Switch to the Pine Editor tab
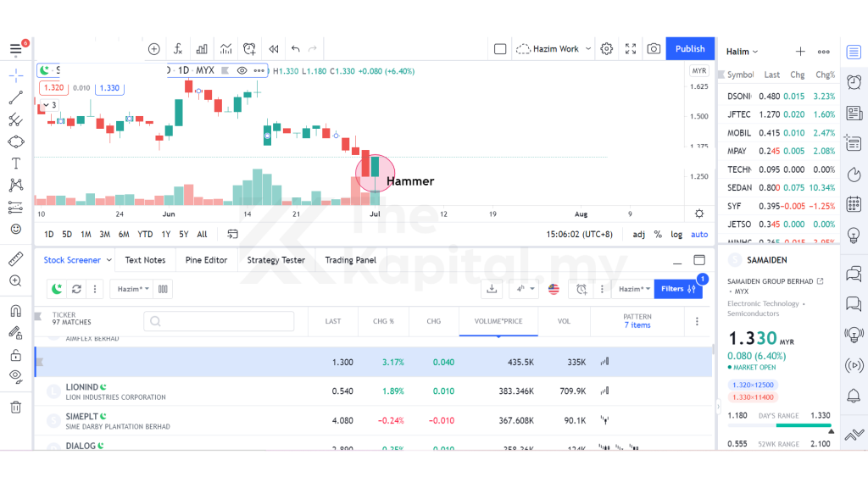 pyautogui.click(x=206, y=260)
